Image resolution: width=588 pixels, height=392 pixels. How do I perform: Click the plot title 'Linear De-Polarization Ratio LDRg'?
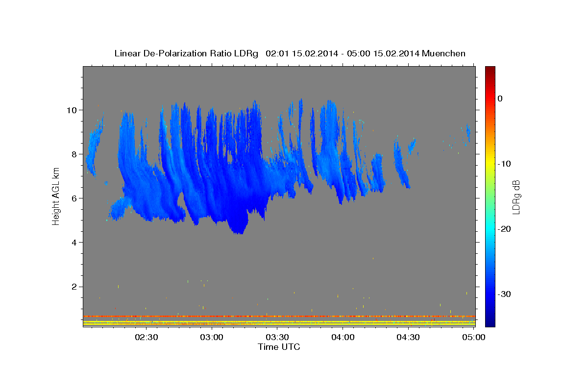coord(186,53)
